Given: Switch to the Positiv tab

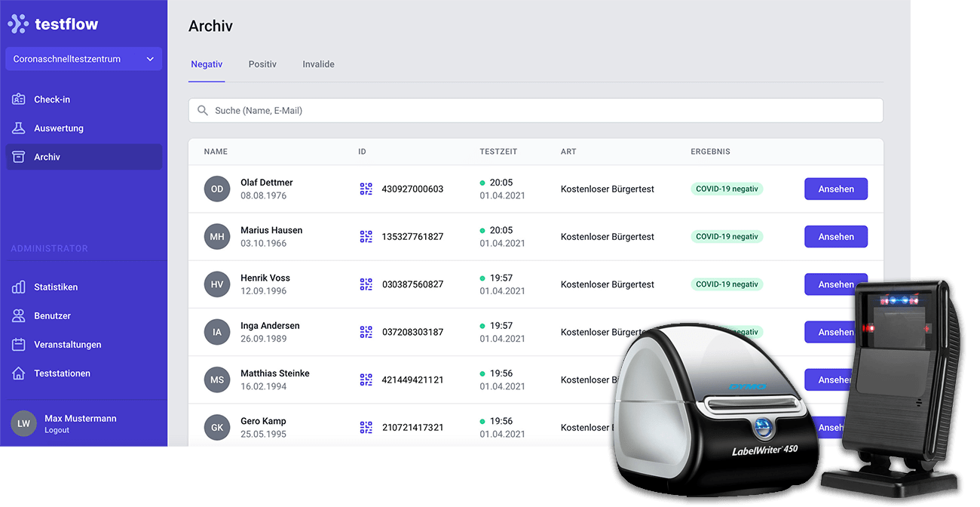Looking at the screenshot, I should (x=262, y=64).
